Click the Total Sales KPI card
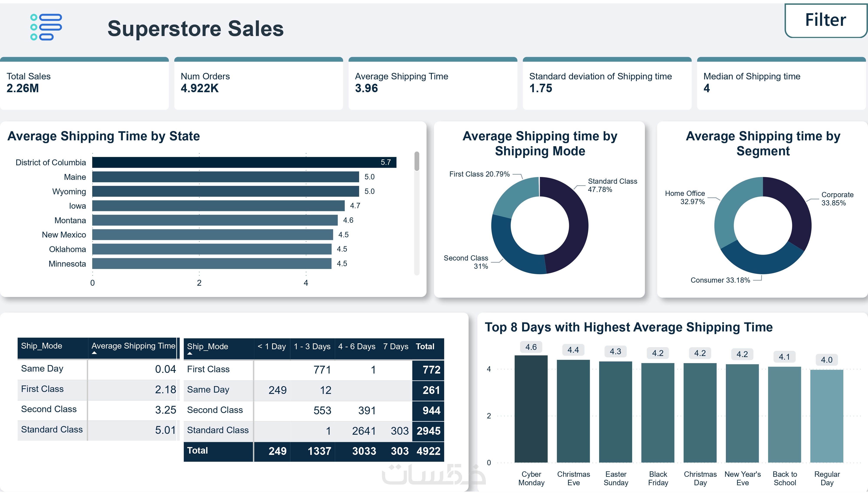 pyautogui.click(x=84, y=84)
